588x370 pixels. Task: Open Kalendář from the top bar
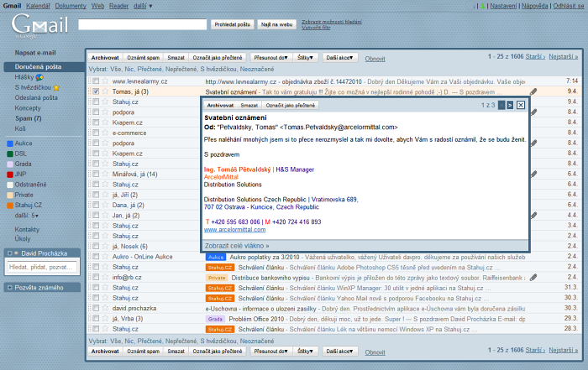(39, 6)
